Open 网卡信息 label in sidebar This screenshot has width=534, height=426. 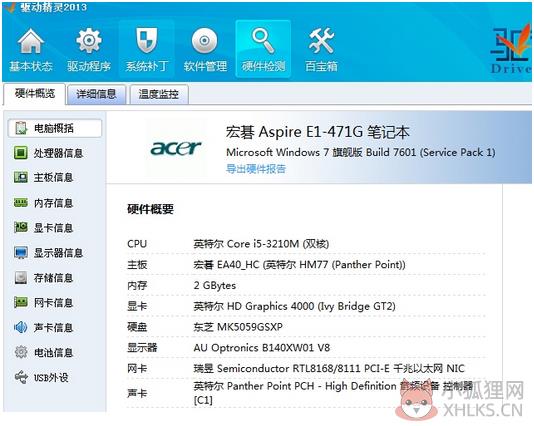click(x=53, y=303)
